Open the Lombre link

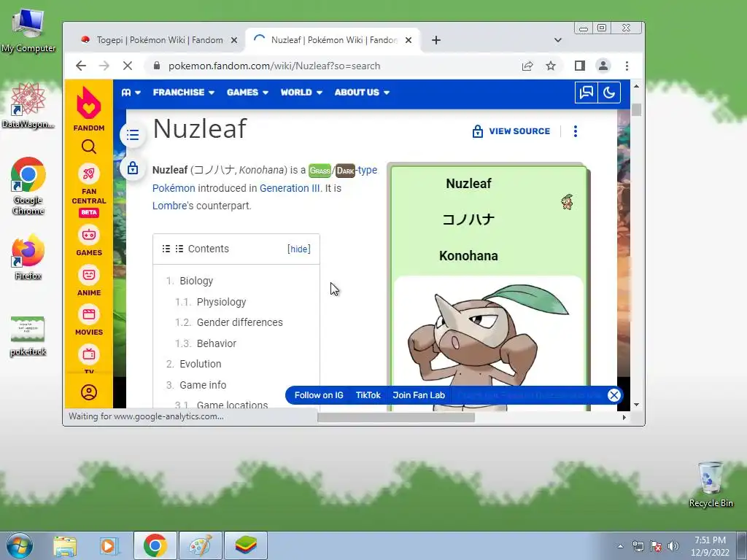(169, 206)
